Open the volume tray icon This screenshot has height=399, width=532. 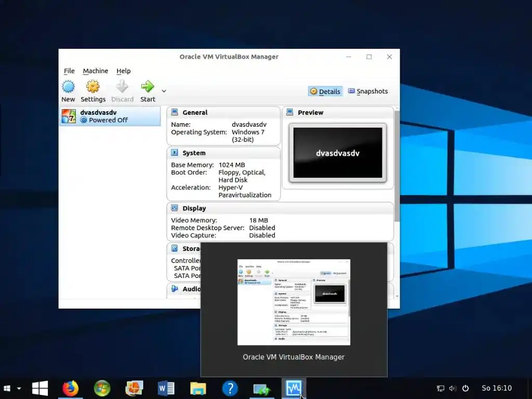tap(453, 388)
